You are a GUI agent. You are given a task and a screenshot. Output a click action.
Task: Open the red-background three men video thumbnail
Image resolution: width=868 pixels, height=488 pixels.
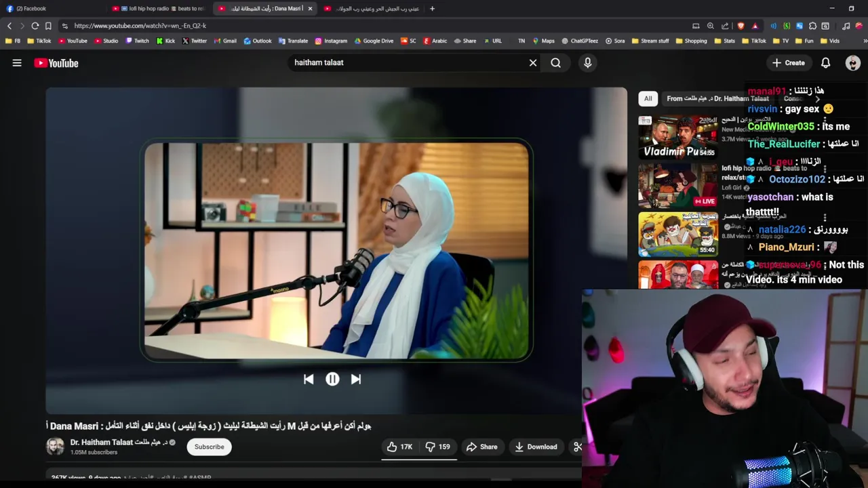678,275
